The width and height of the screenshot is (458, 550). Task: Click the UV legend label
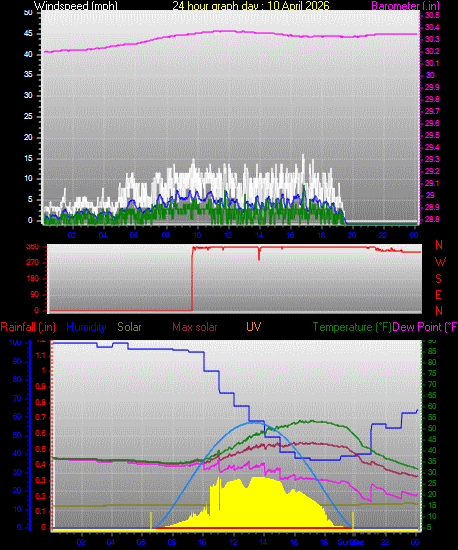pyautogui.click(x=254, y=327)
